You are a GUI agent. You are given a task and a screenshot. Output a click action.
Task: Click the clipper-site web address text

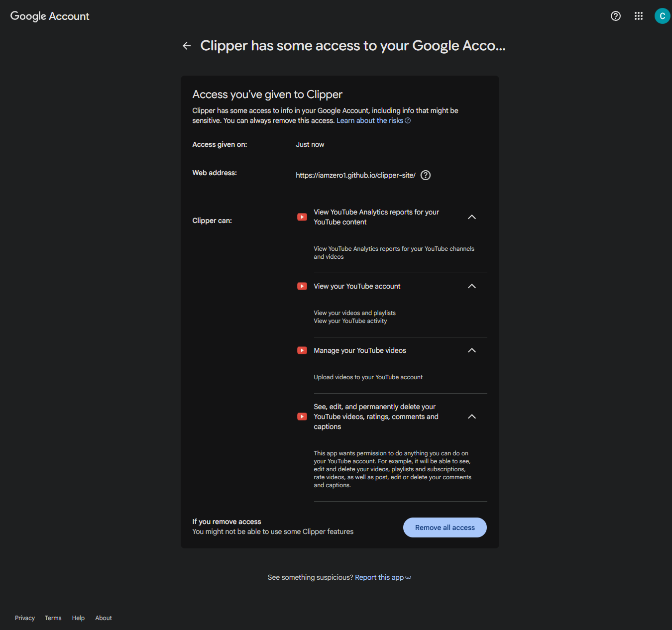click(x=355, y=175)
